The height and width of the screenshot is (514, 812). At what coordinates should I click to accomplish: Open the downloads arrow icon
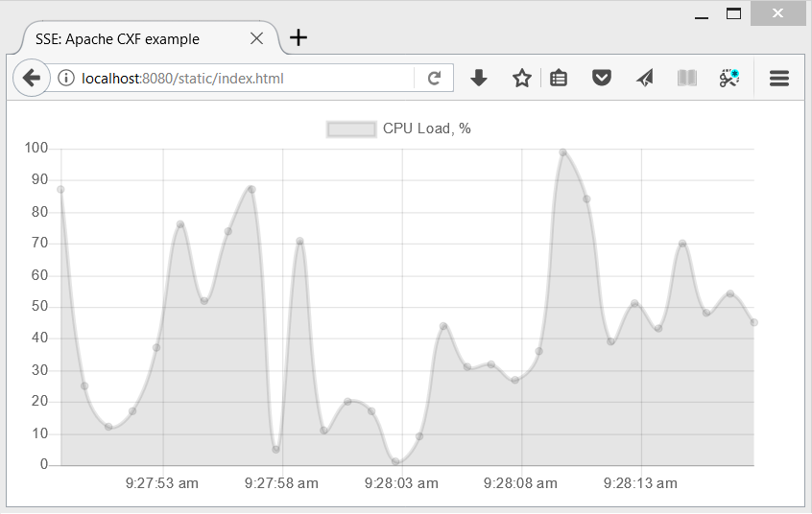[479, 79]
